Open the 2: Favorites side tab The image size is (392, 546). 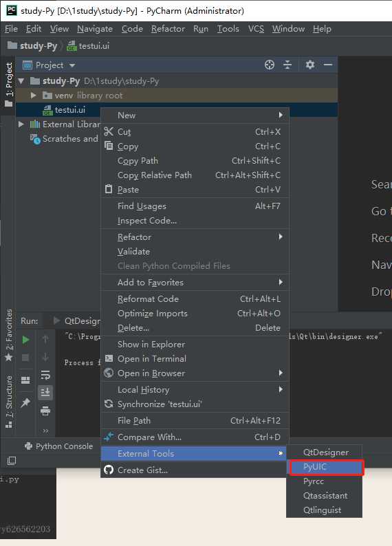(x=9, y=335)
